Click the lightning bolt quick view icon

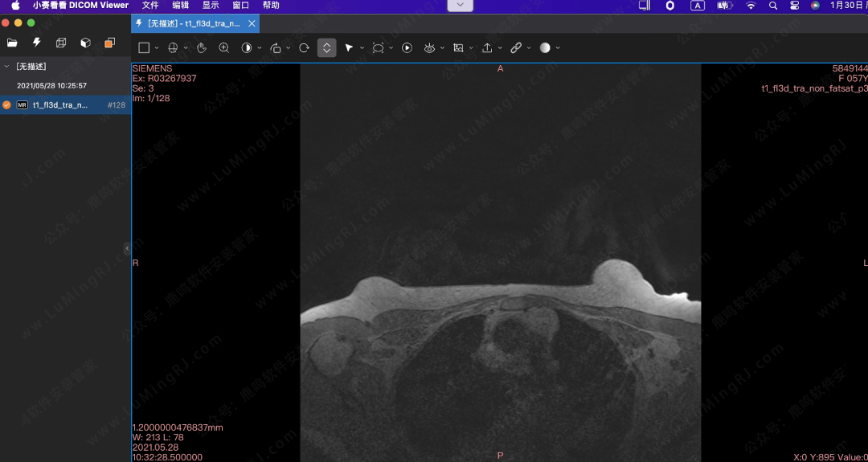[x=36, y=43]
